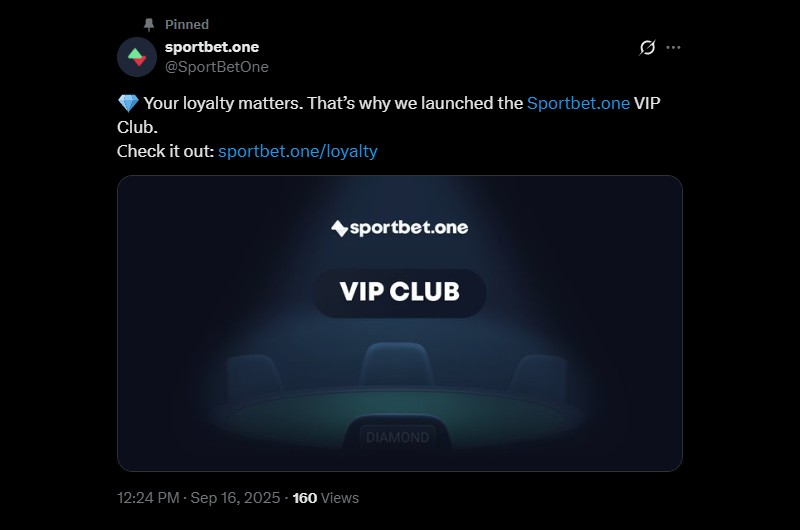Click the center back chair in image
Viewport: 800px width, 530px height.
(x=397, y=364)
